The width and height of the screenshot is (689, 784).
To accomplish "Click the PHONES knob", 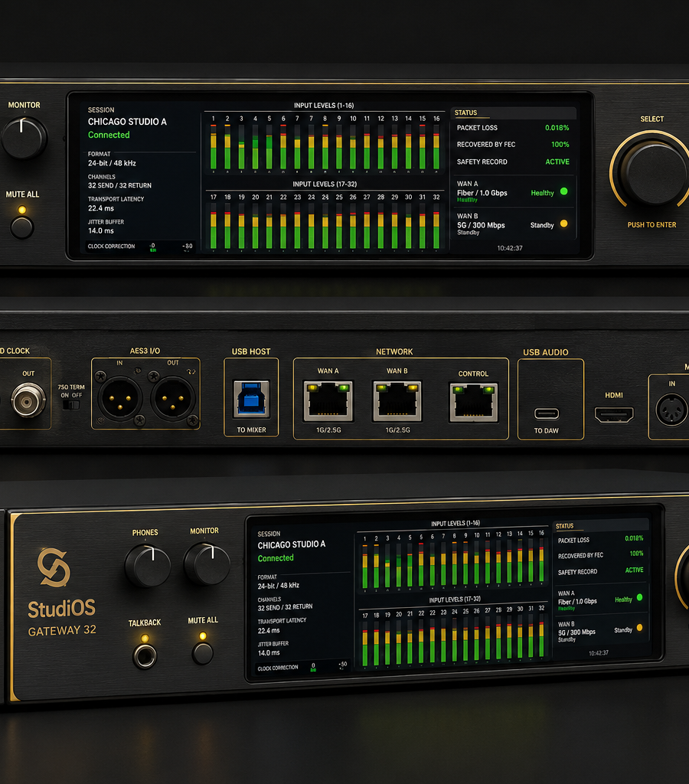I will coord(148,566).
